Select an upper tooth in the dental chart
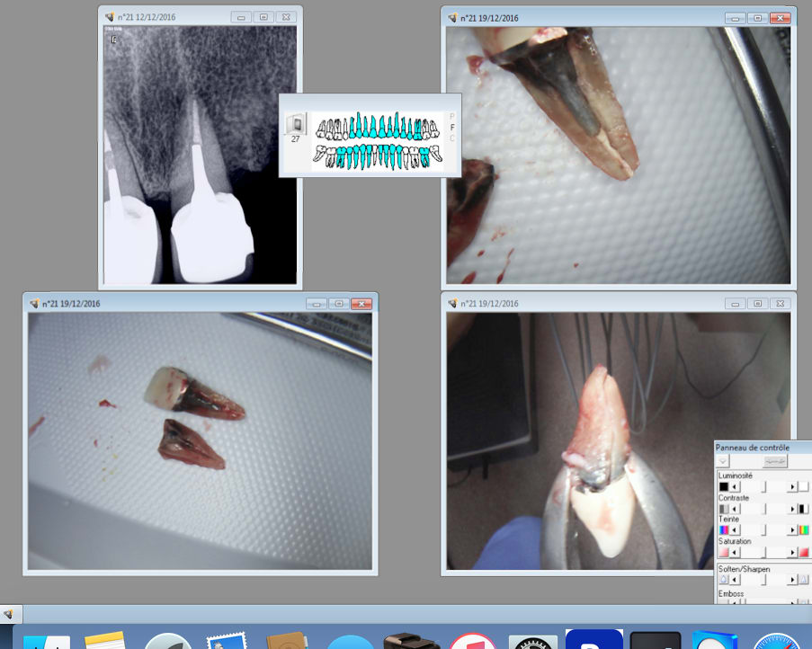This screenshot has width=812, height=649. pos(378,126)
